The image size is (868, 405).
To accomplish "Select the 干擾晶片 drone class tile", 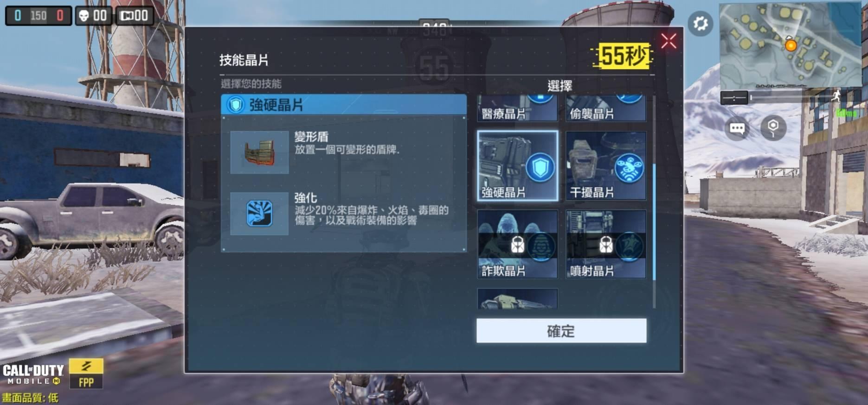I will (606, 165).
